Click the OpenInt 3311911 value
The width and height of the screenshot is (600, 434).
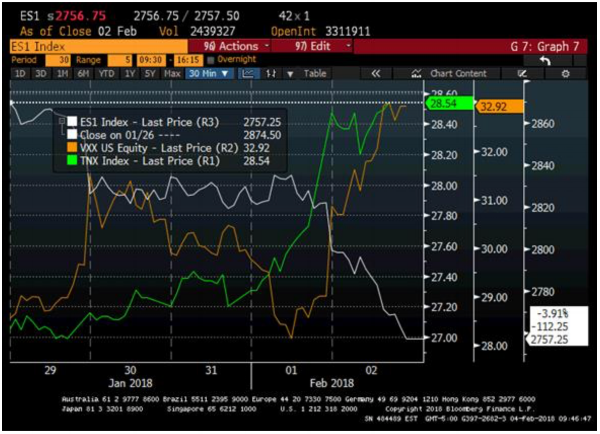[348, 31]
